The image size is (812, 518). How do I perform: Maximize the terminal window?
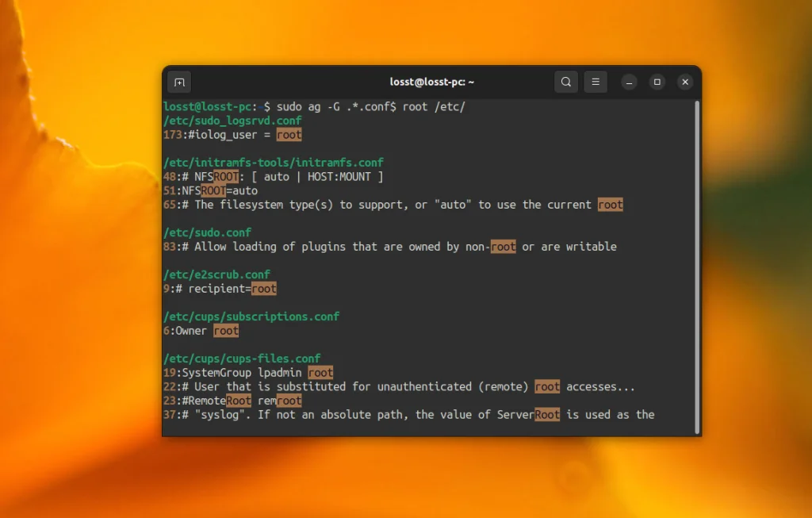point(657,82)
